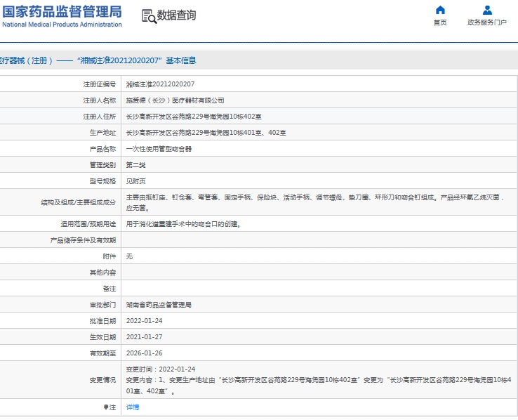Viewport: 518px width, 420px height.
Task: Click the 附件 value 无
Action: point(129,256)
